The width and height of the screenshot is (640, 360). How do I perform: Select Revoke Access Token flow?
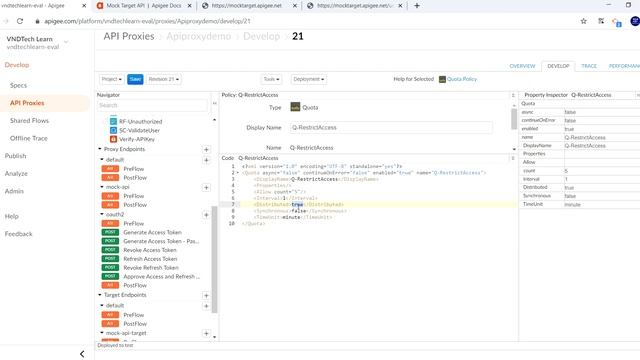click(x=150, y=250)
